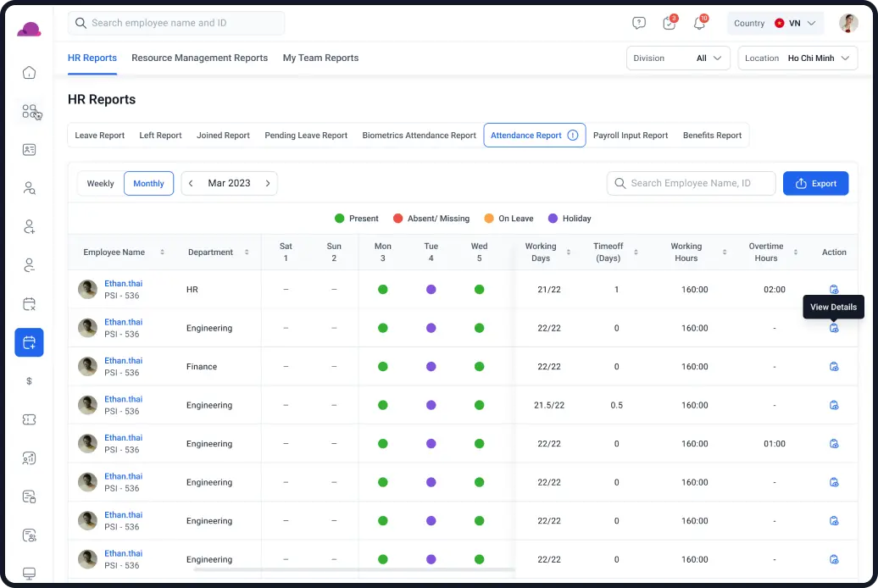This screenshot has width=878, height=588.
Task: Open the Payroll Input Report tab
Action: [631, 135]
